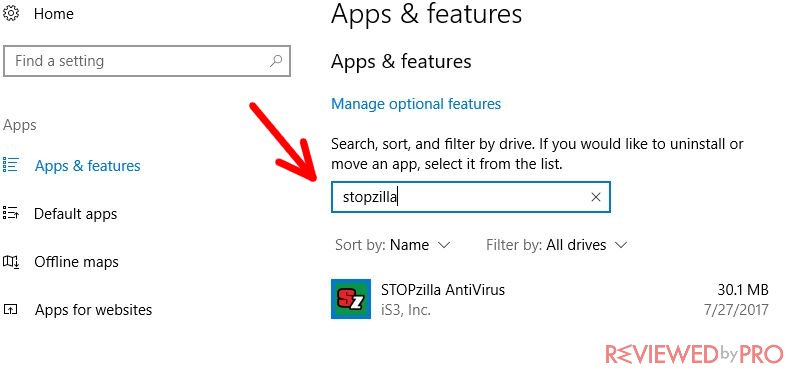Click the chevron beside Sort by Name
The image size is (796, 374).
coord(444,246)
